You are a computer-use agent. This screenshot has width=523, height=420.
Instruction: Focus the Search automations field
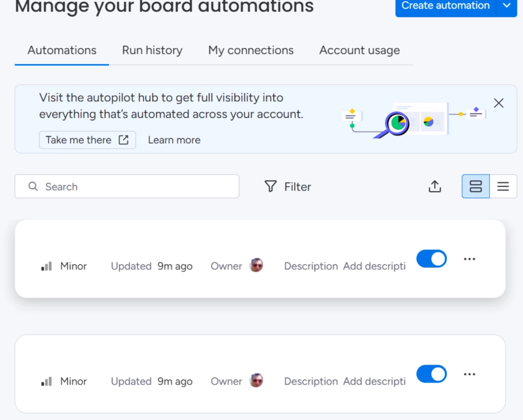(127, 187)
